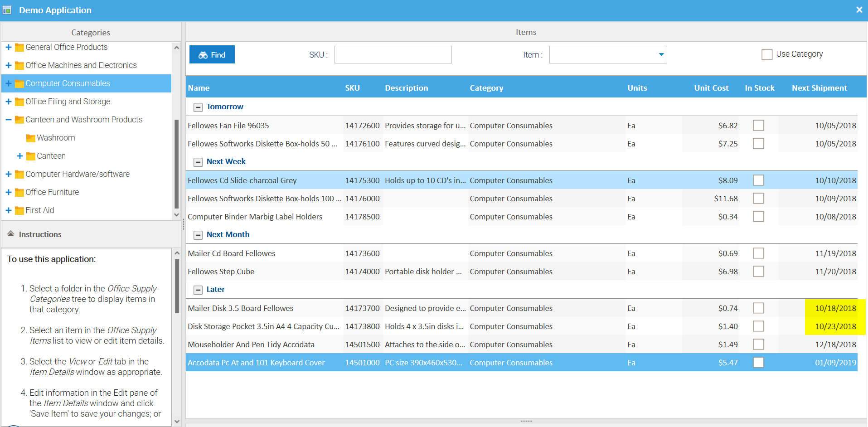
Task: Click the Canteen and Washroom Products folder icon
Action: (x=19, y=120)
